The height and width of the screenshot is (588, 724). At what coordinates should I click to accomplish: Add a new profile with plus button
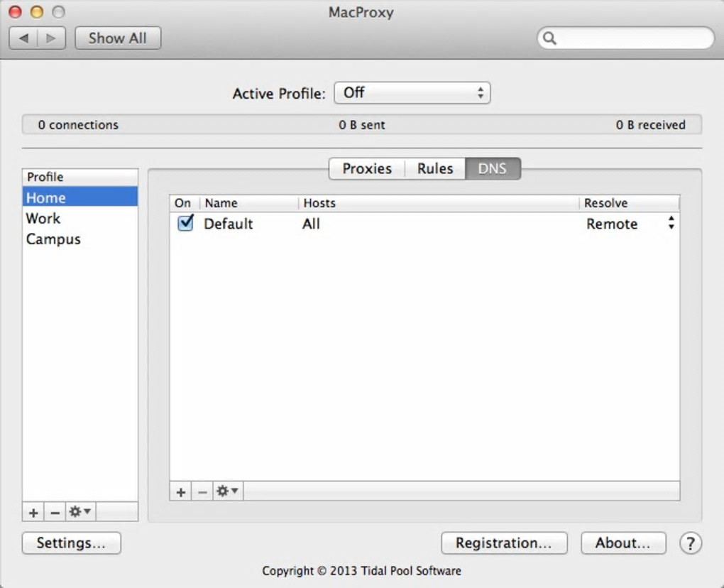[33, 512]
